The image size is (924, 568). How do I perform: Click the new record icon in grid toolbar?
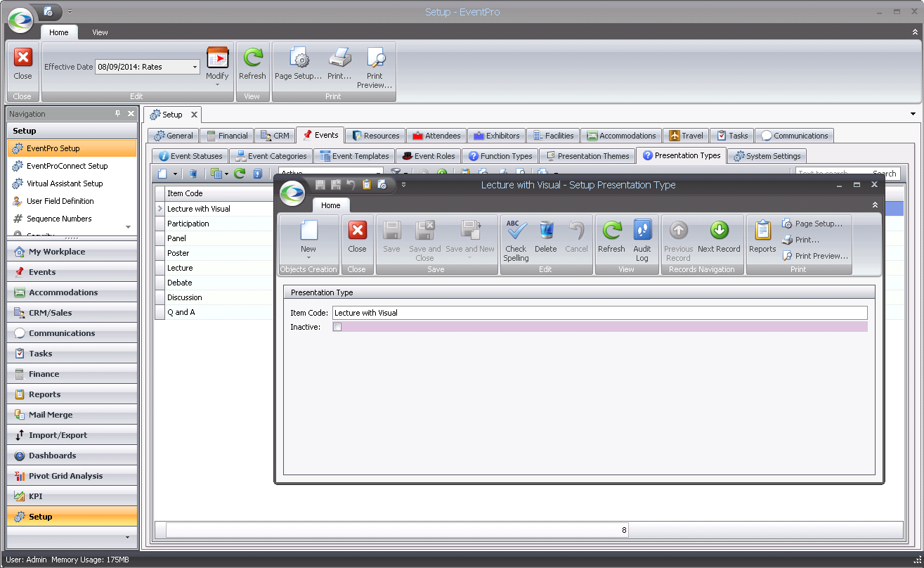pyautogui.click(x=162, y=174)
